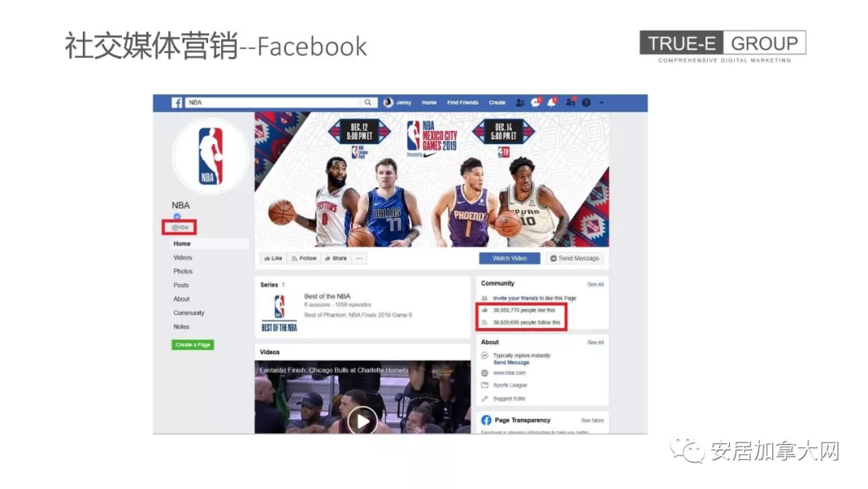The image size is (868, 489).
Task: Click Best of Phantom NBA Finals episode text
Action: 358,315
